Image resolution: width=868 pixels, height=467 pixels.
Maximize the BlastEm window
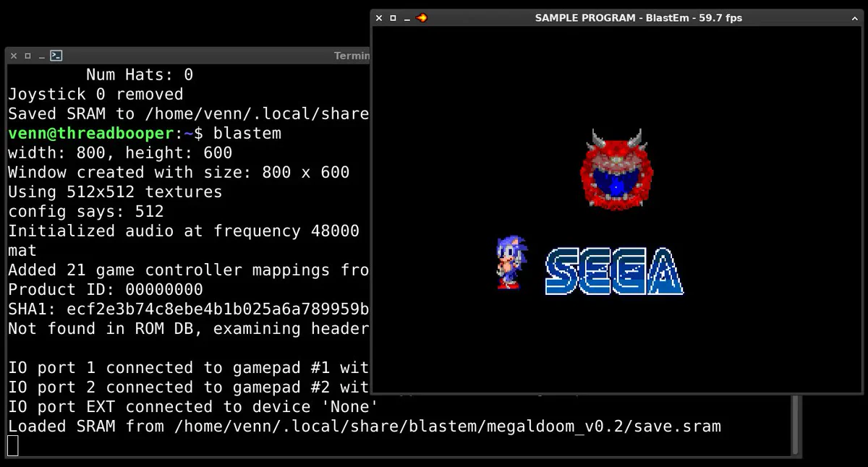click(393, 18)
